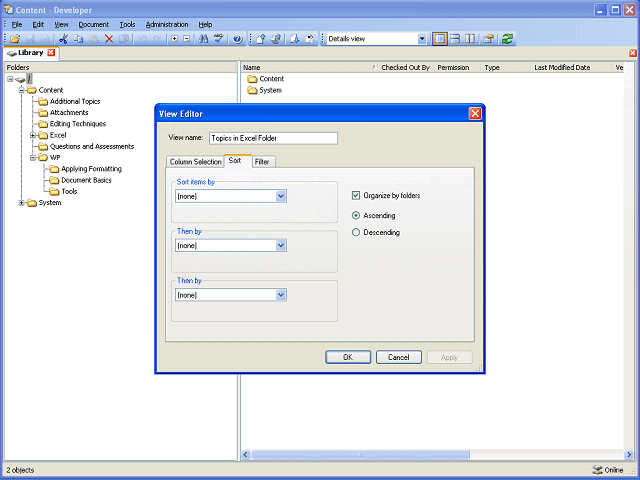This screenshot has height=480, width=640.
Task: Expand the Excel folder tree node
Action: click(x=33, y=135)
